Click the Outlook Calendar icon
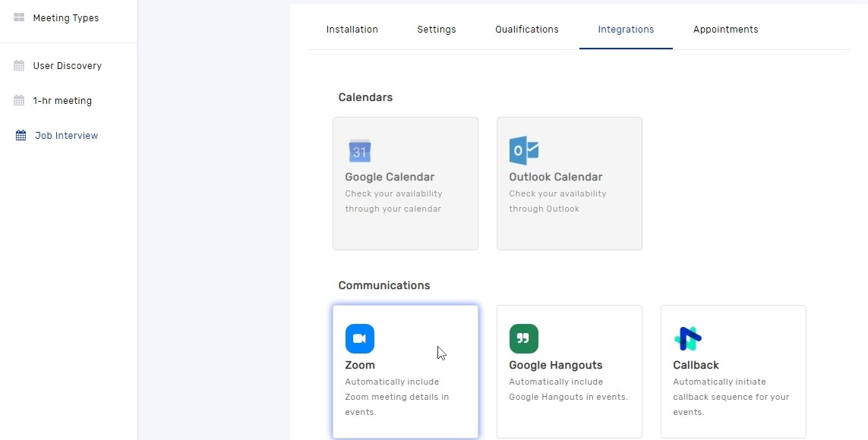 [x=524, y=150]
